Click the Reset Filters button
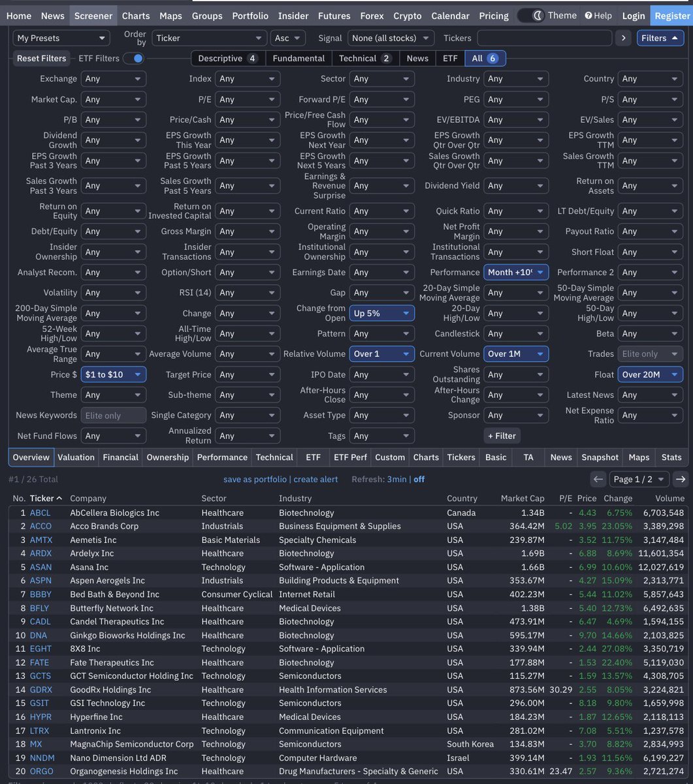Screen dimensions: 693x784 click(42, 58)
